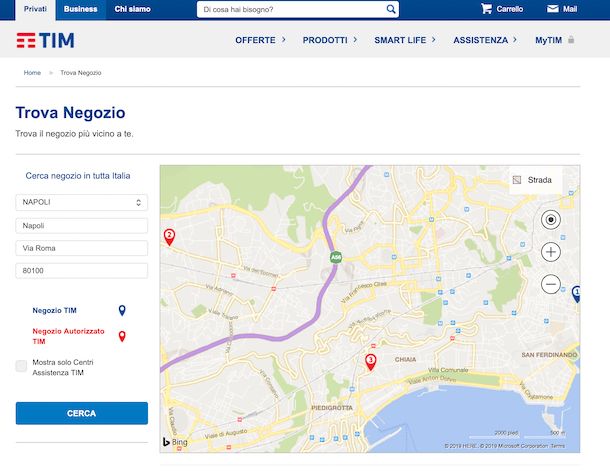Switch to the Business tab
610x475 pixels.
pos(81,9)
